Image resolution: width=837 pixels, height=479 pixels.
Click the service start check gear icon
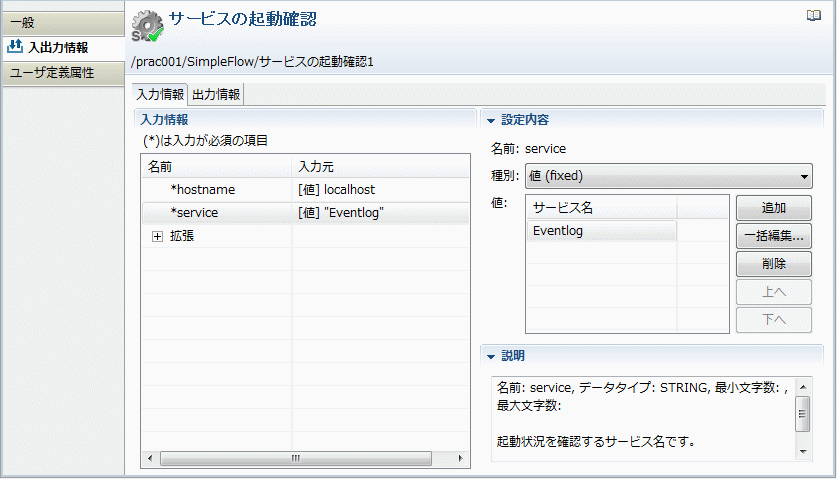148,26
